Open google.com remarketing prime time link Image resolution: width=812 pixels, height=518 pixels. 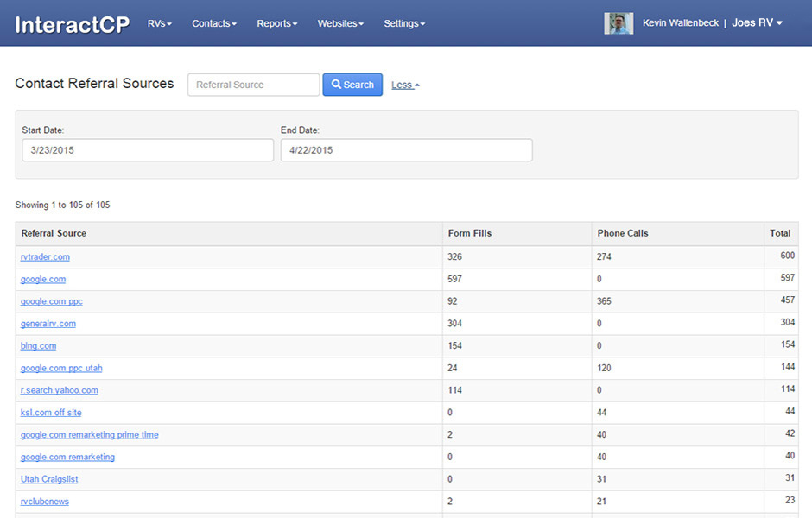[x=90, y=434]
